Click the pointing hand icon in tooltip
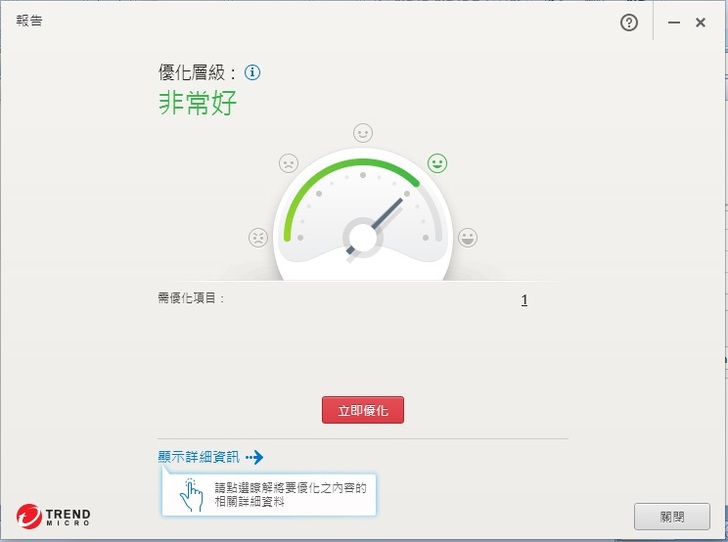728x542 pixels. click(191, 495)
